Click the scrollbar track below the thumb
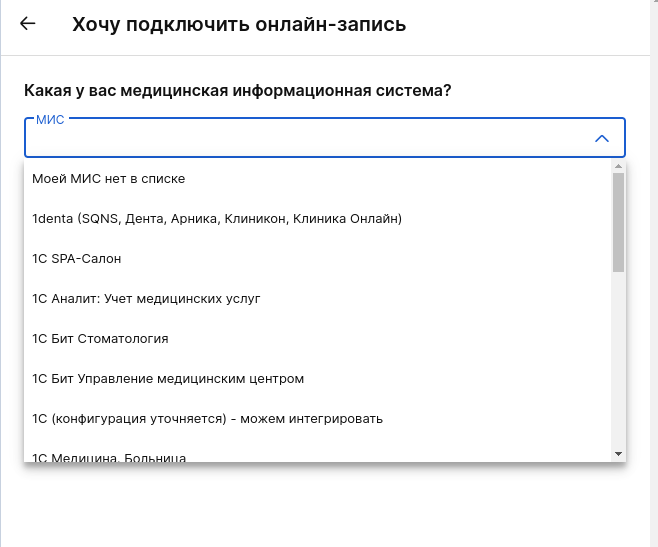 618,360
